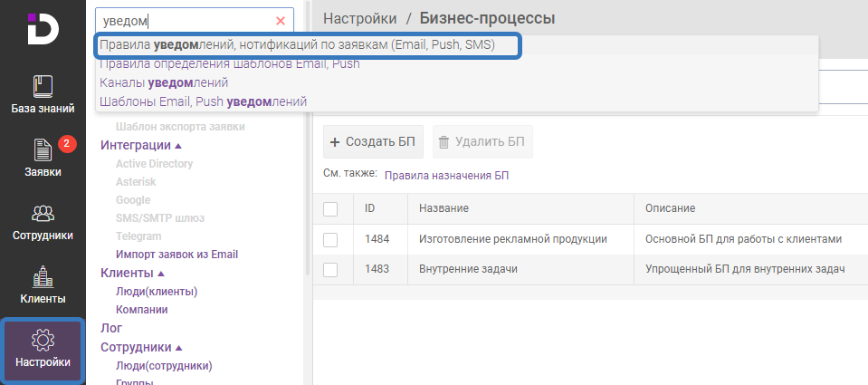Toggle the select-all checkbox in table header
Screen dimensions: 868x385
[330, 209]
